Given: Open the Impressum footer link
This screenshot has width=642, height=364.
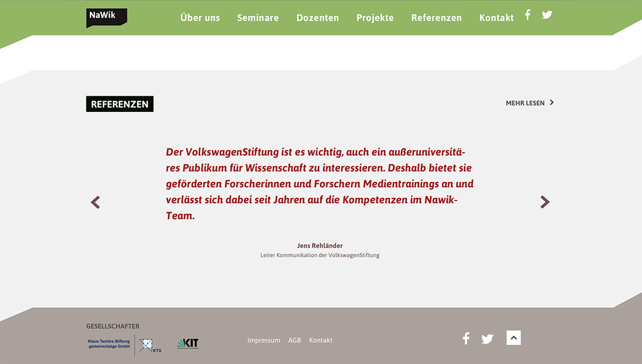Looking at the screenshot, I should click(264, 340).
